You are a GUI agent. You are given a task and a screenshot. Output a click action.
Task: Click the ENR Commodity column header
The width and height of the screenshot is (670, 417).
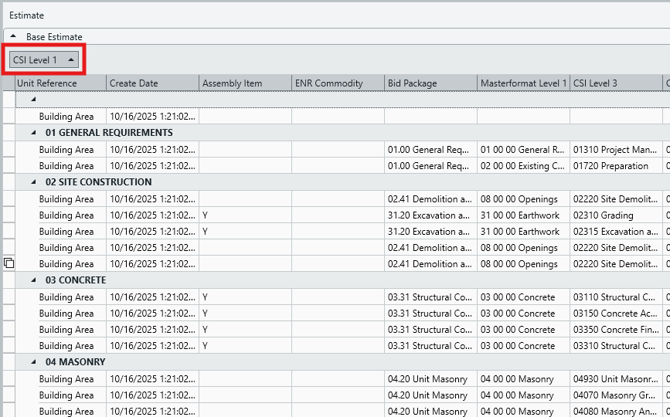click(337, 83)
